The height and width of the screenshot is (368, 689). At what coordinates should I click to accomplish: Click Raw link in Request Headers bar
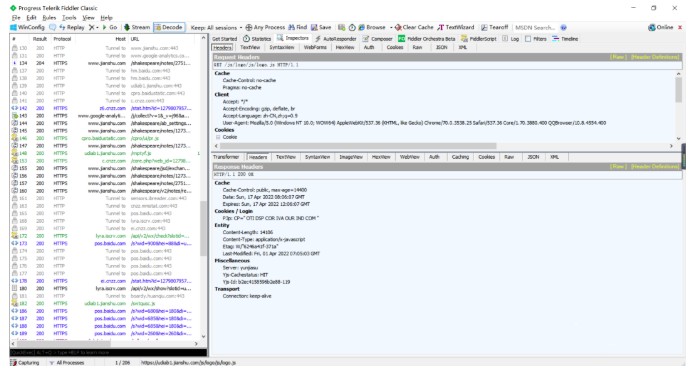point(618,57)
